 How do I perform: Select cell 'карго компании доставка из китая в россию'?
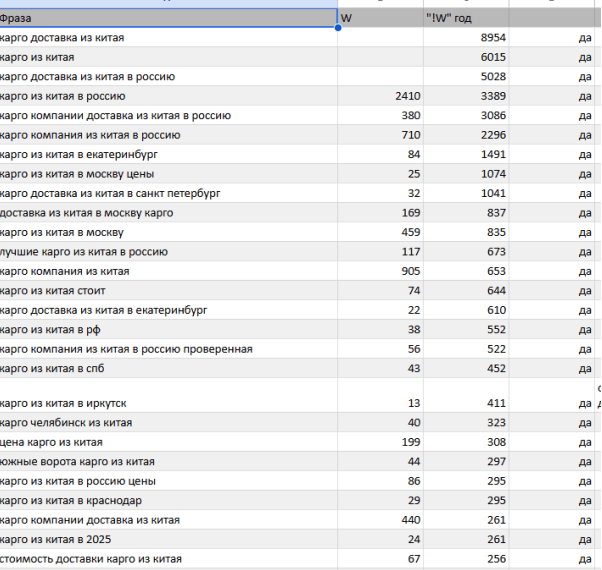click(x=169, y=116)
